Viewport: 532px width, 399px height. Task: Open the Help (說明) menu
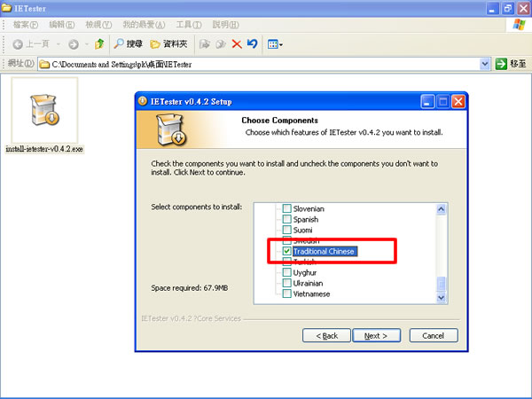[x=225, y=25]
